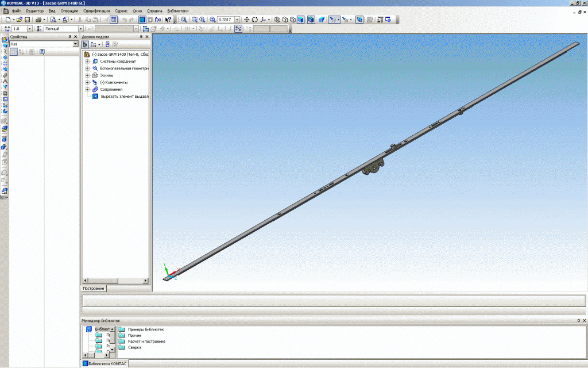Viewport: 588px width, 368px height.
Task: Expand the Сопряжения tree node
Action: point(87,89)
